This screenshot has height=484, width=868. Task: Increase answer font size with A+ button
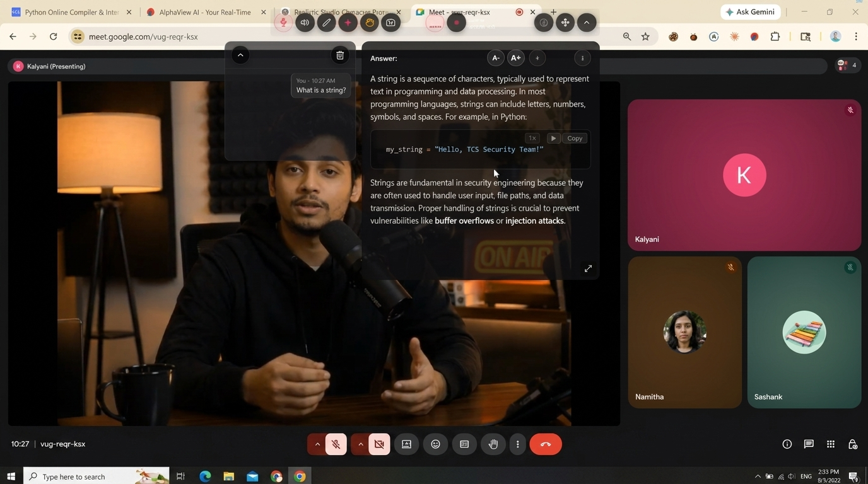tap(515, 58)
